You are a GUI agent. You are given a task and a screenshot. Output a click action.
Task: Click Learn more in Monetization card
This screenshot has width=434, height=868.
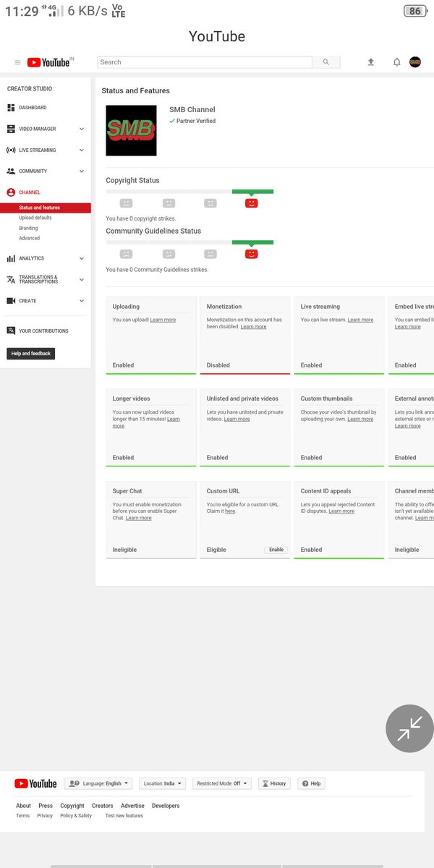point(253,326)
